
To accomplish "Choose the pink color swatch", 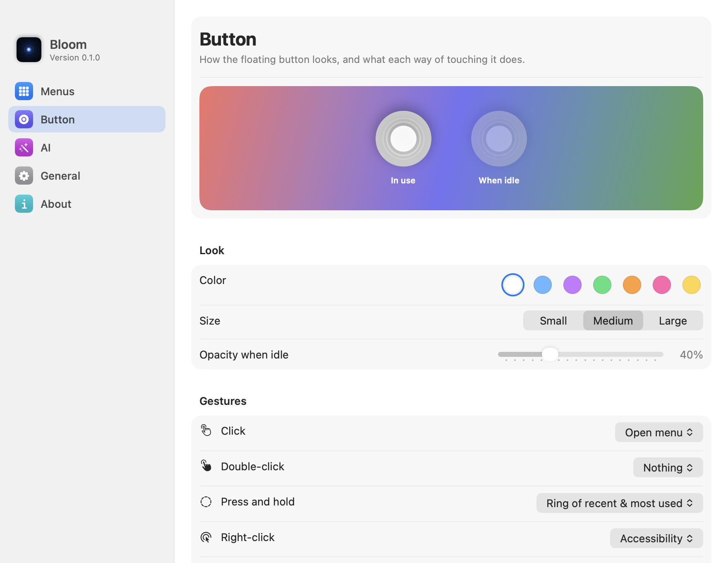I will [662, 285].
